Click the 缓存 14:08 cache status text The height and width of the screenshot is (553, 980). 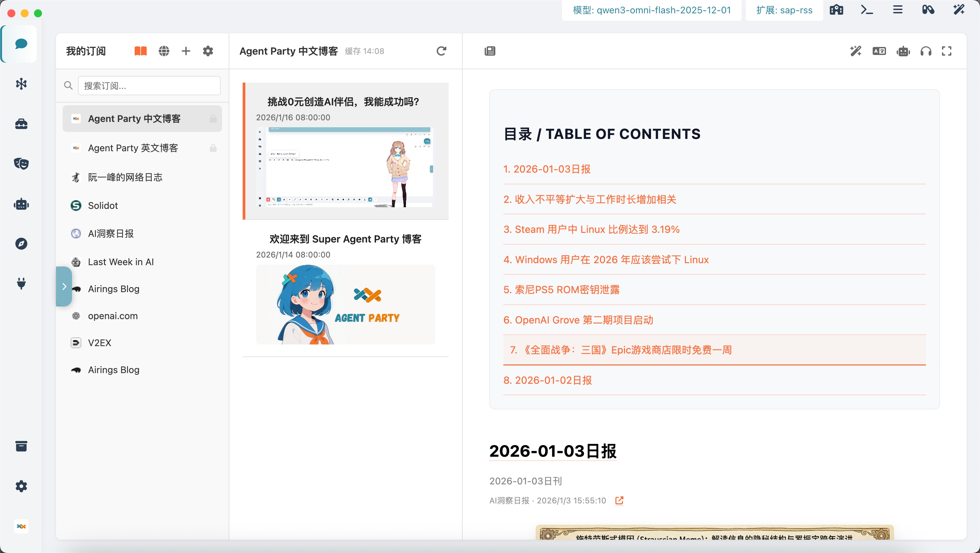(364, 51)
